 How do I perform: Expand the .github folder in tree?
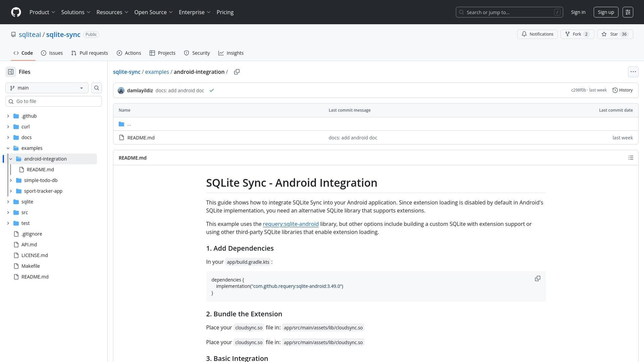(8, 116)
